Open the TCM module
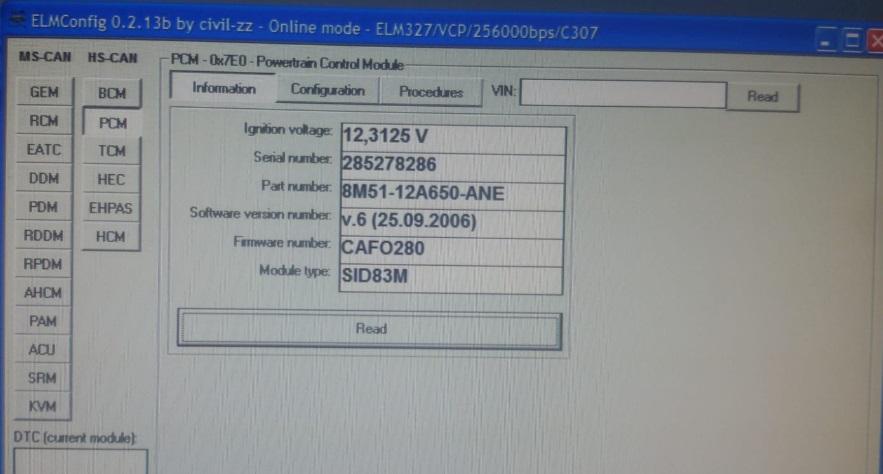Image resolution: width=883 pixels, height=474 pixels. [x=112, y=151]
